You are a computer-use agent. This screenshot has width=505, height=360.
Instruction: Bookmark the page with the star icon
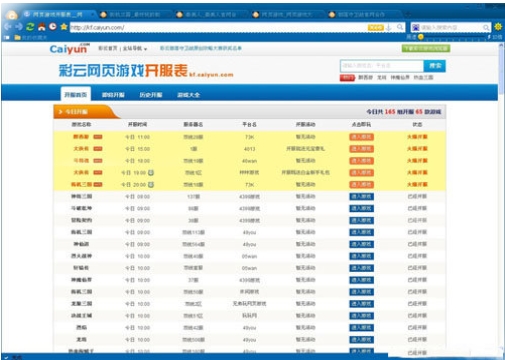64,27
